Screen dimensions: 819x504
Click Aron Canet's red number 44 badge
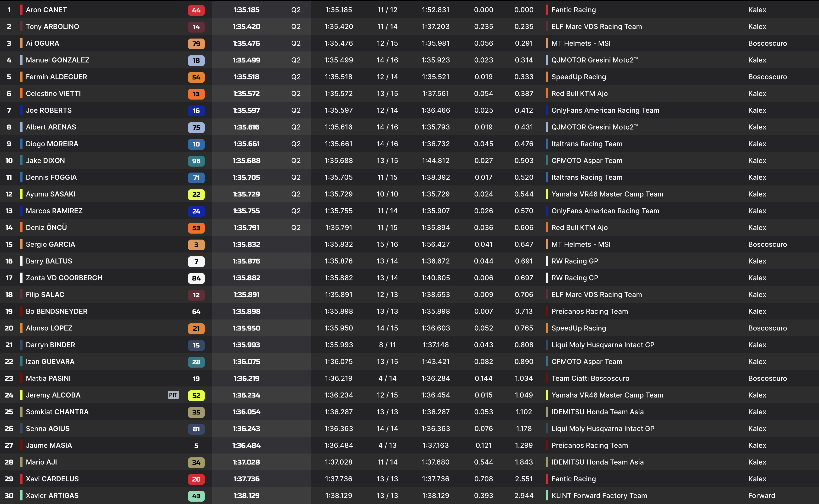click(196, 10)
